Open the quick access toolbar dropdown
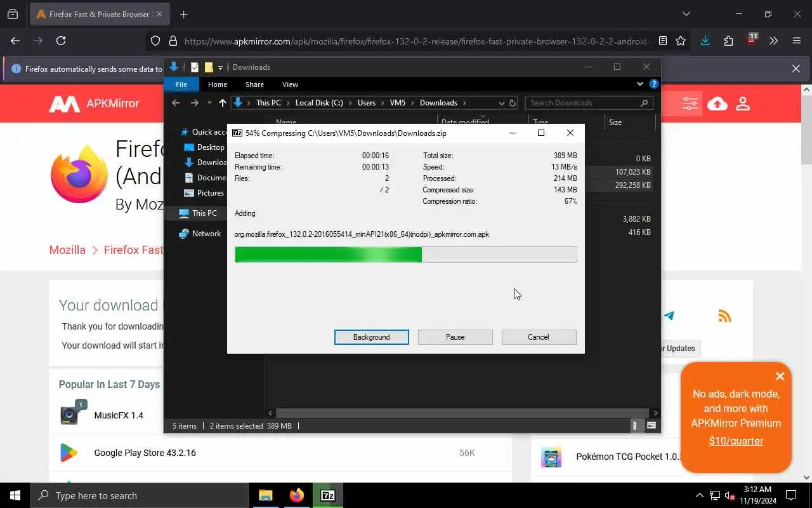This screenshot has width=812, height=508. 221,67
